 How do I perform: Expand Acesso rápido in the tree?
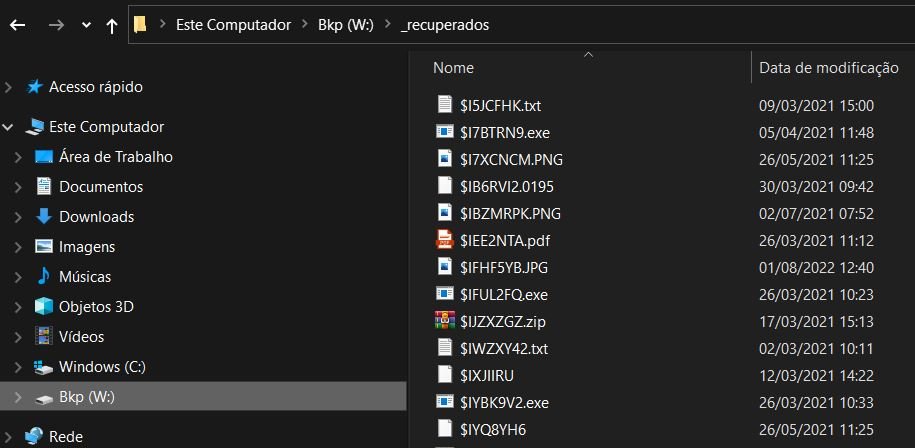[x=8, y=88]
